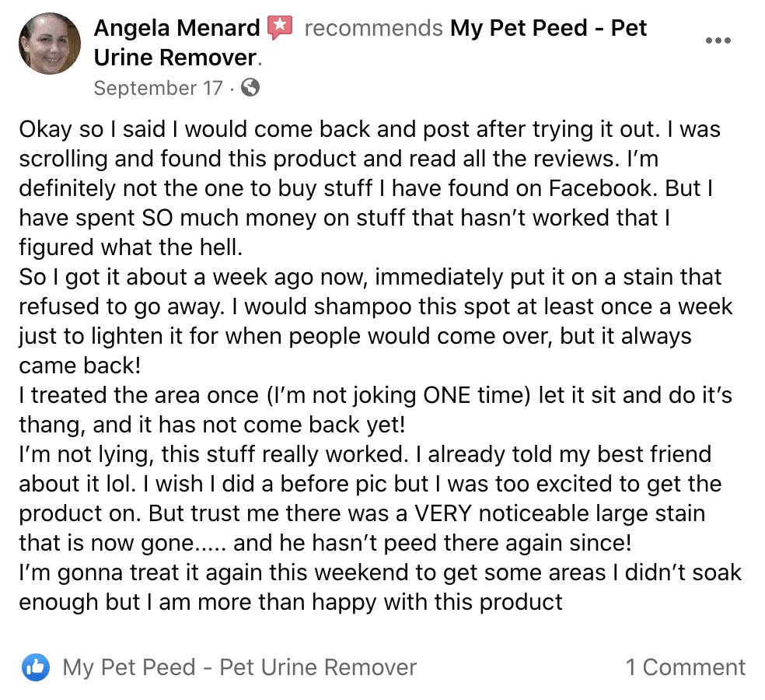This screenshot has height=700, width=765.
Task: Click the word "recommends" in the post header
Action: 373,28
